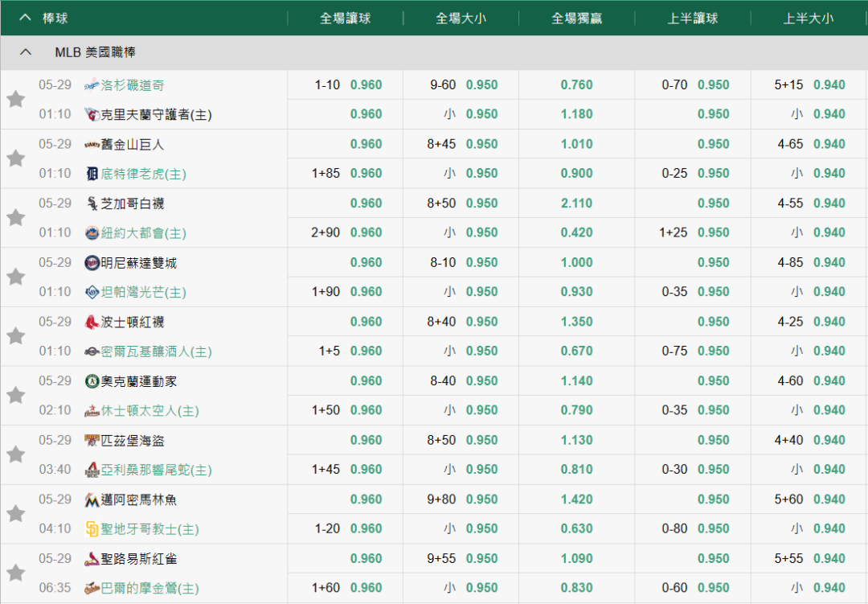Favorite the Athletics vs Astros match star

tap(15, 396)
